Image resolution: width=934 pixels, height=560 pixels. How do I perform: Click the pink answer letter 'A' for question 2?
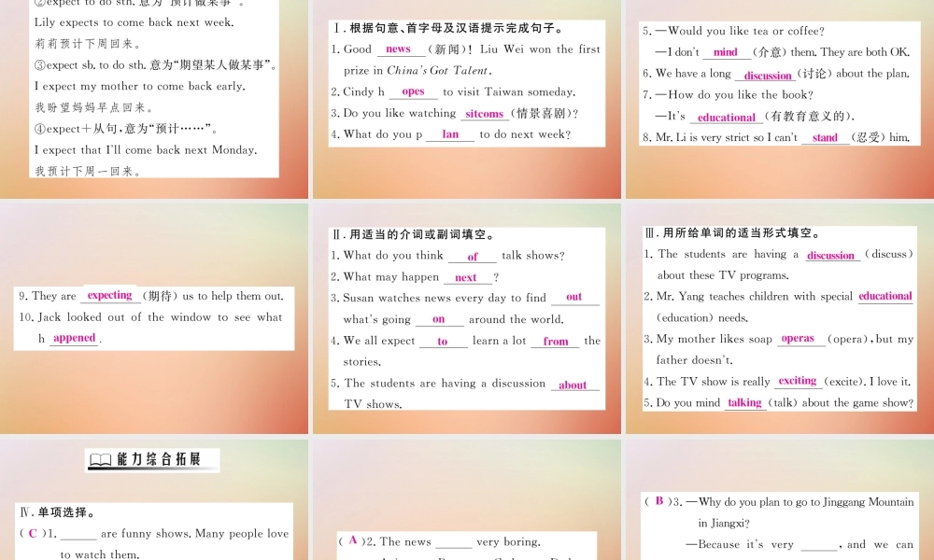353,540
